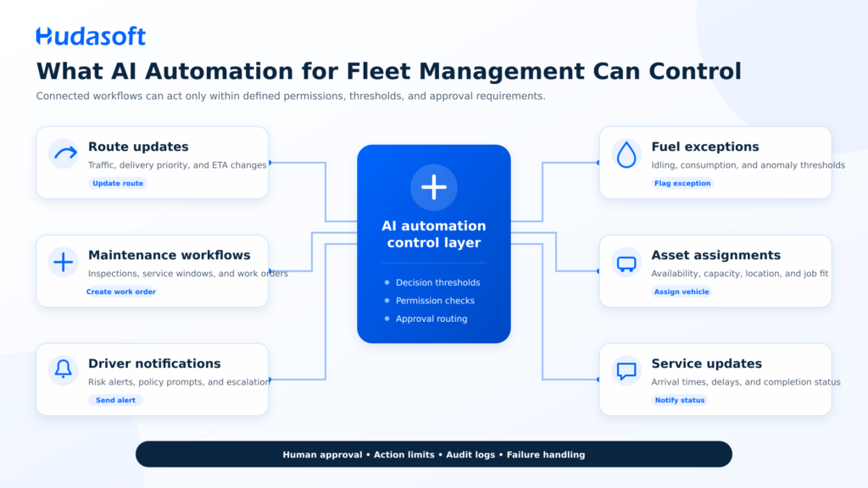Viewport: 868px width, 488px height.
Task: Click the Create work order tag
Action: (x=120, y=291)
